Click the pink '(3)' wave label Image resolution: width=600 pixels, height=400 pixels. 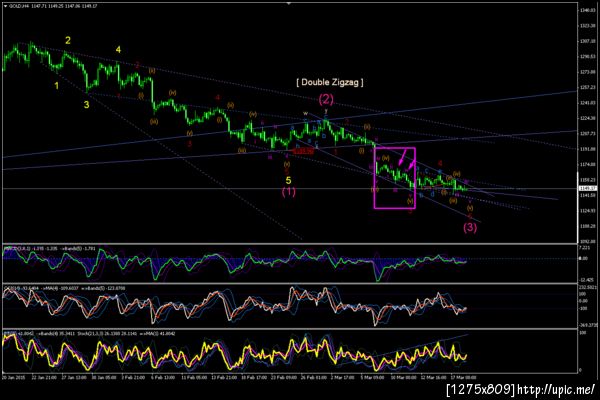click(470, 227)
